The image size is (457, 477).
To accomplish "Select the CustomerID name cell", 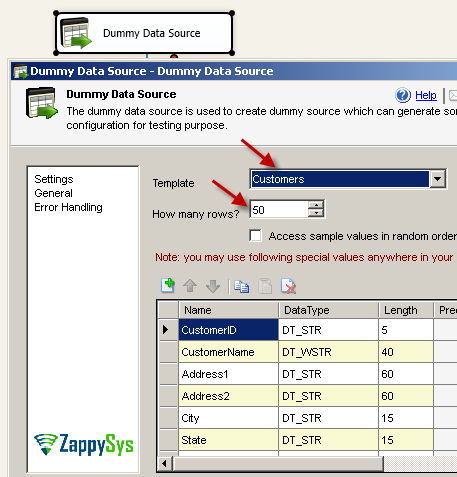I will (x=228, y=330).
